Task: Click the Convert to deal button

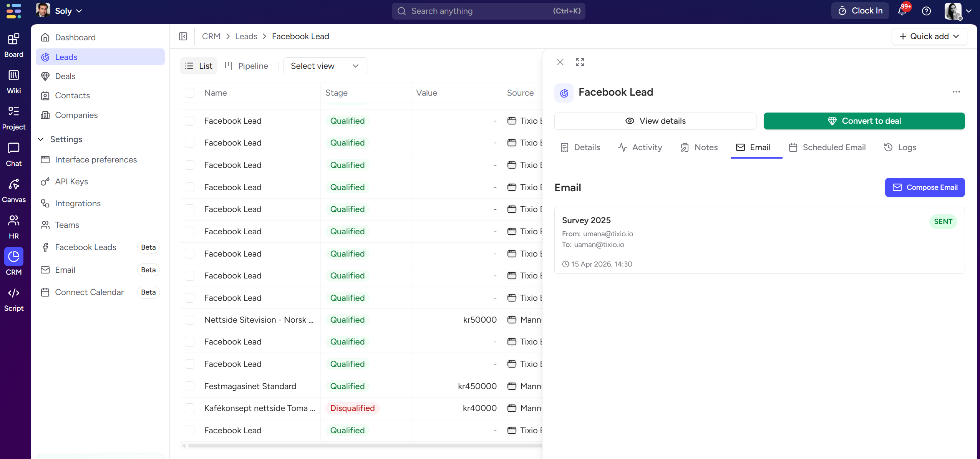Action: tap(864, 121)
